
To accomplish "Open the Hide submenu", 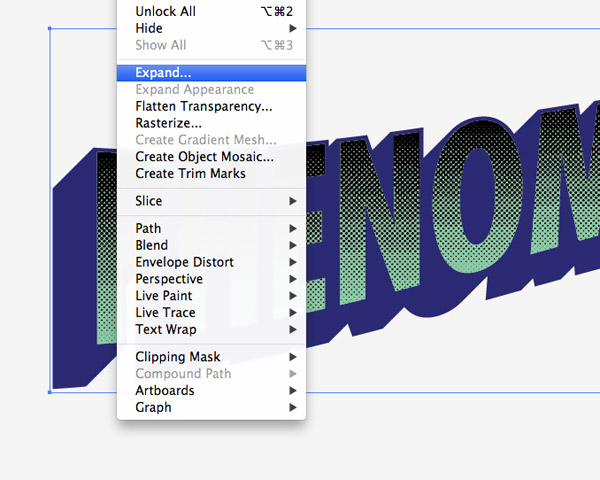I will [211, 28].
